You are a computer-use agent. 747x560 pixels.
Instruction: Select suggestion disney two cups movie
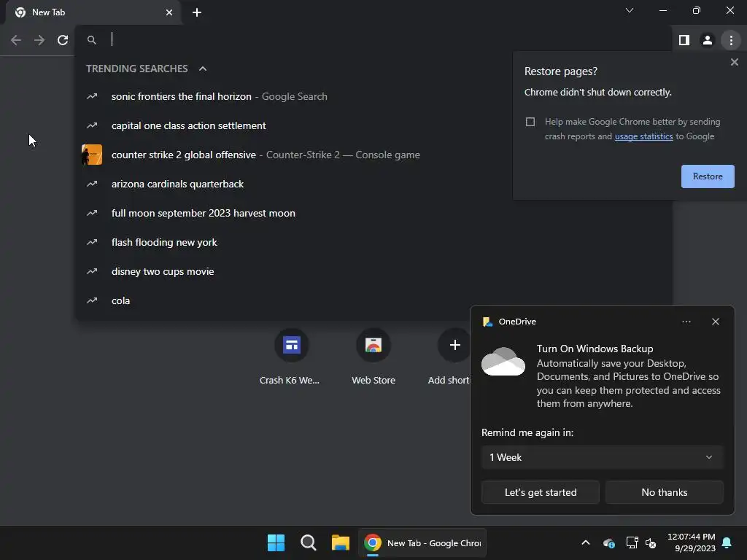374,271
